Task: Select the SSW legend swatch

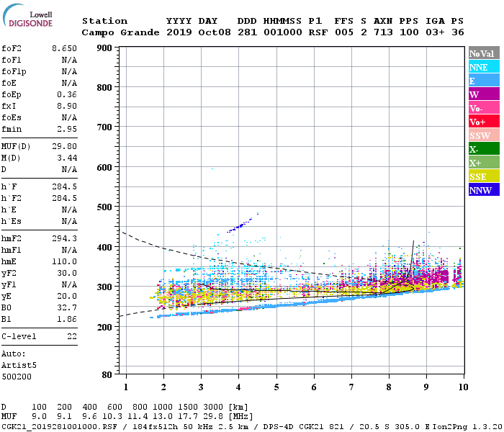Action: point(484,135)
